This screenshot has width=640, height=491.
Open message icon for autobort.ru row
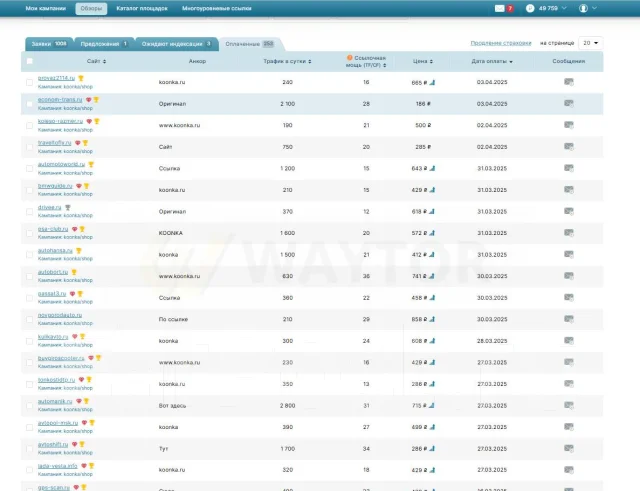pyautogui.click(x=569, y=276)
